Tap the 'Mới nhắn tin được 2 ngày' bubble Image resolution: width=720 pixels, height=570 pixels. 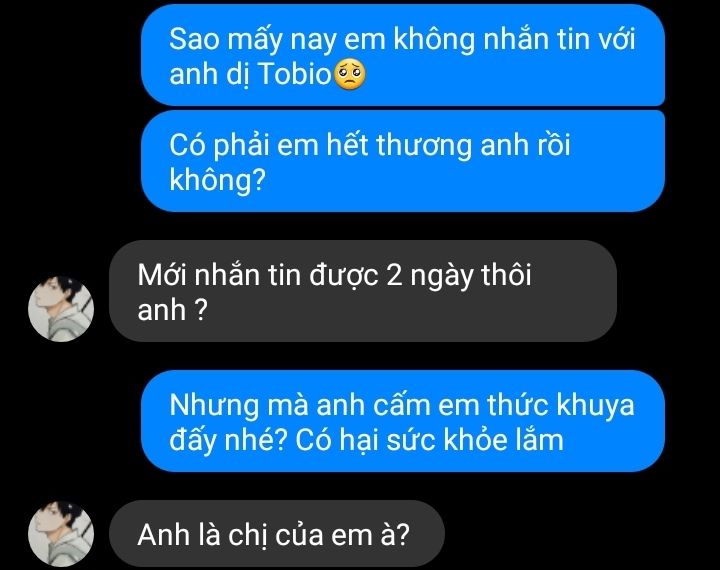click(x=363, y=291)
